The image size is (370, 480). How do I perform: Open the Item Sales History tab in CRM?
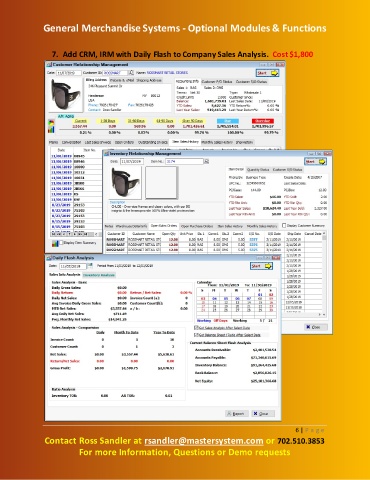pyautogui.click(x=185, y=142)
